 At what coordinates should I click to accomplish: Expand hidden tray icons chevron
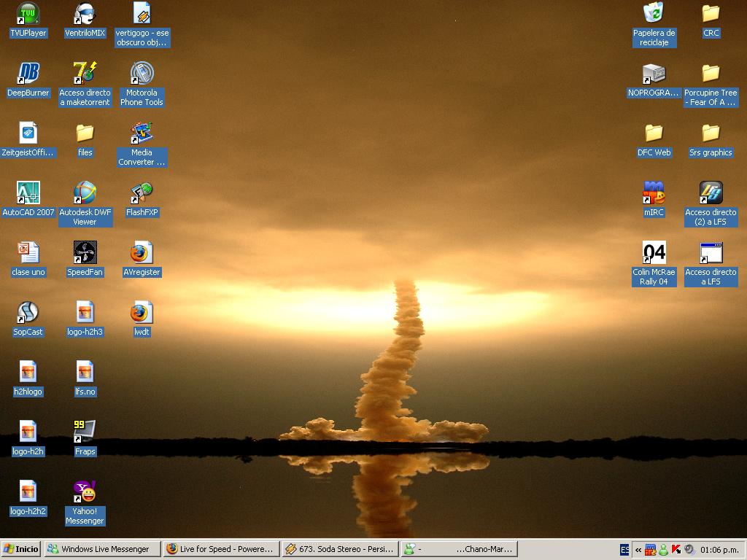click(x=638, y=550)
